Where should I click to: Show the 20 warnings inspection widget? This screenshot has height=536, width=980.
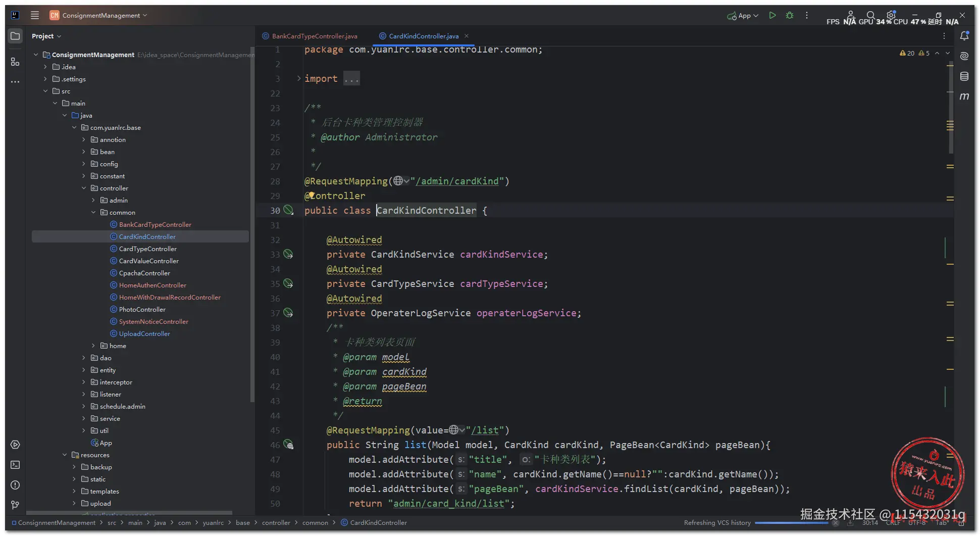[907, 53]
